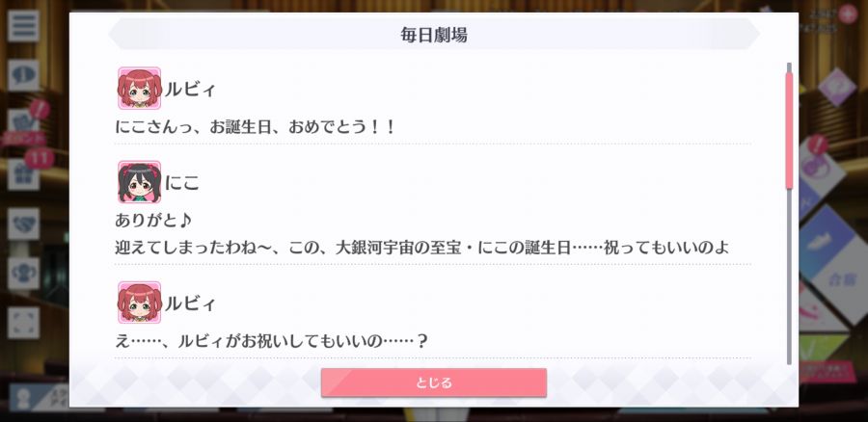The image size is (868, 422).
Task: Select the first ルビィ avatar thumbnail
Action: tap(139, 88)
